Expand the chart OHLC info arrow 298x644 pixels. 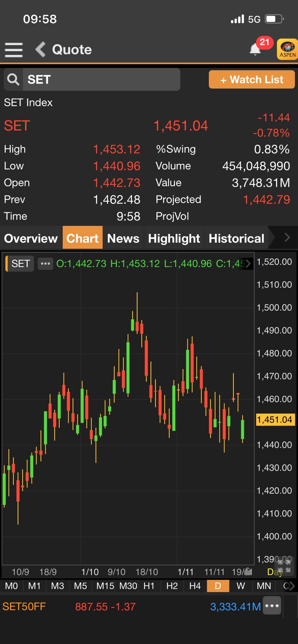click(248, 263)
